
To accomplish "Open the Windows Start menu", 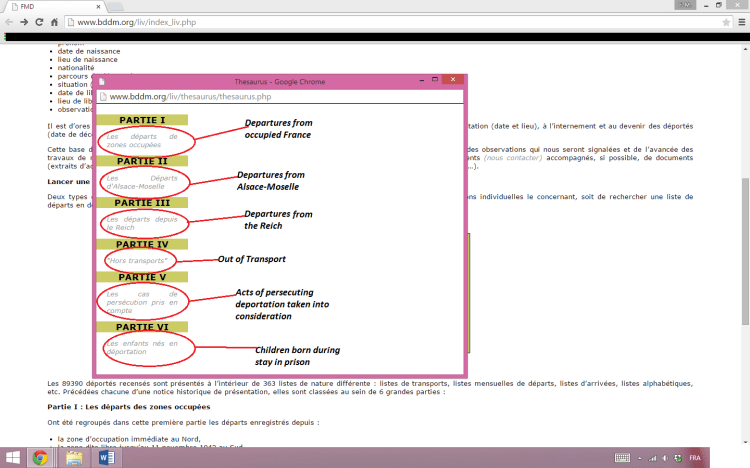I will click(12, 458).
